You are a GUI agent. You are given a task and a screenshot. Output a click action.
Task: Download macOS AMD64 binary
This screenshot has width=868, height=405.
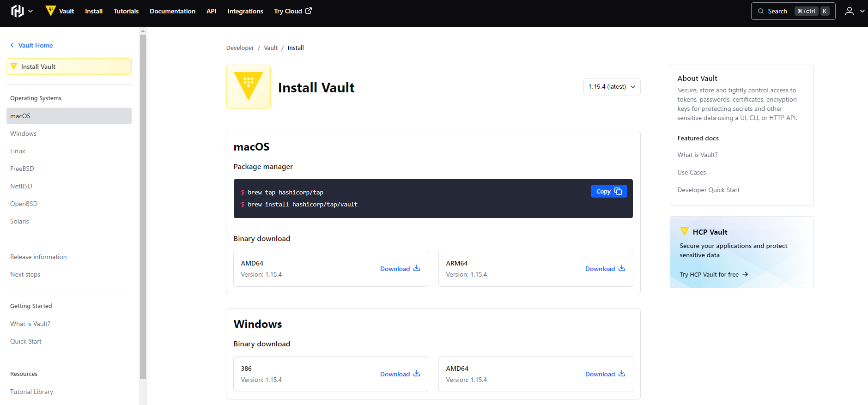(400, 268)
